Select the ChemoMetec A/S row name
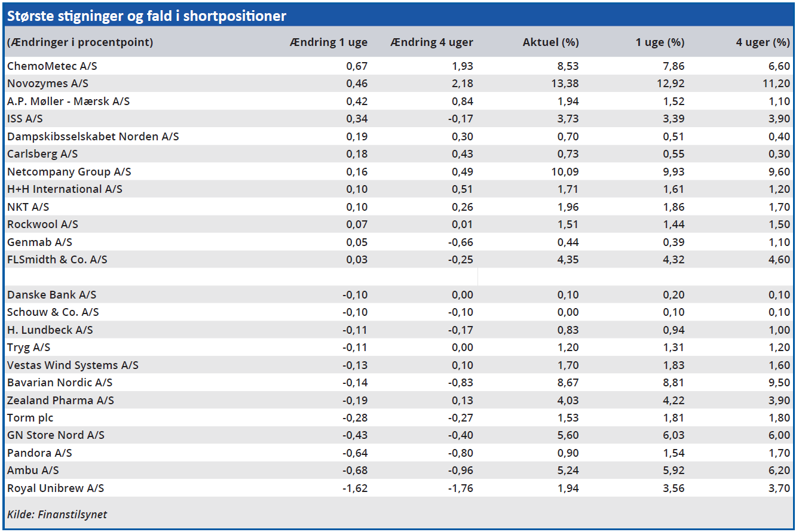This screenshot has width=799, height=532. [52, 66]
